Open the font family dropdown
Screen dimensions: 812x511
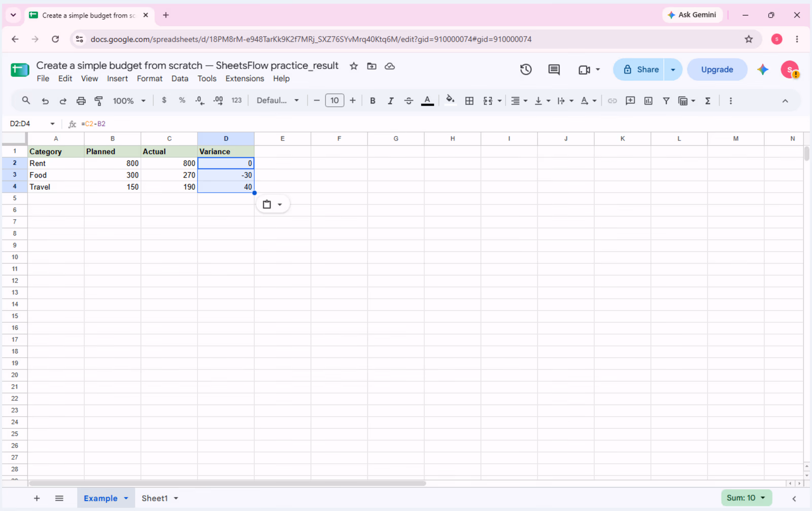(x=278, y=100)
